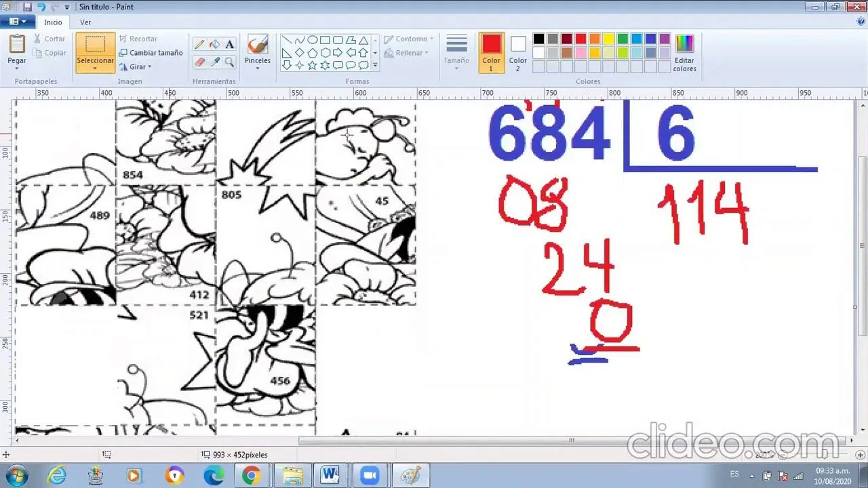The height and width of the screenshot is (488, 868).
Task: Open the Contorno outline dropdown
Action: pyautogui.click(x=408, y=39)
